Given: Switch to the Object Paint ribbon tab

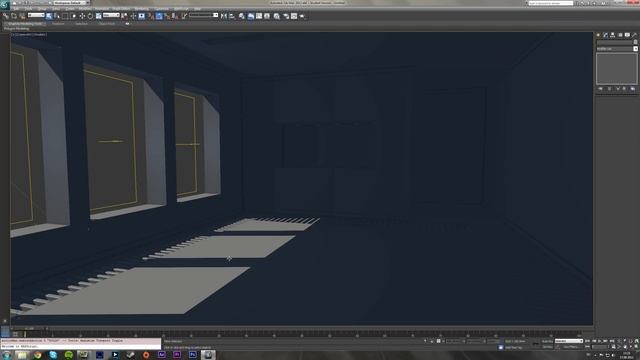Looking at the screenshot, I should pyautogui.click(x=107, y=24).
